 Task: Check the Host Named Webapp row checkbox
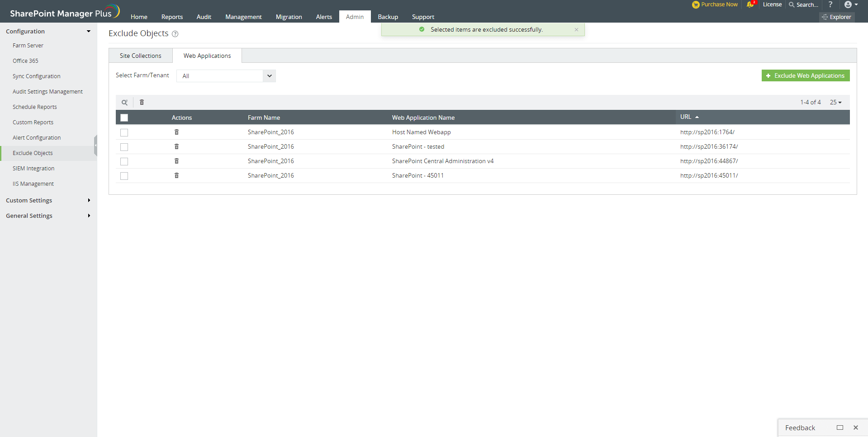(124, 132)
